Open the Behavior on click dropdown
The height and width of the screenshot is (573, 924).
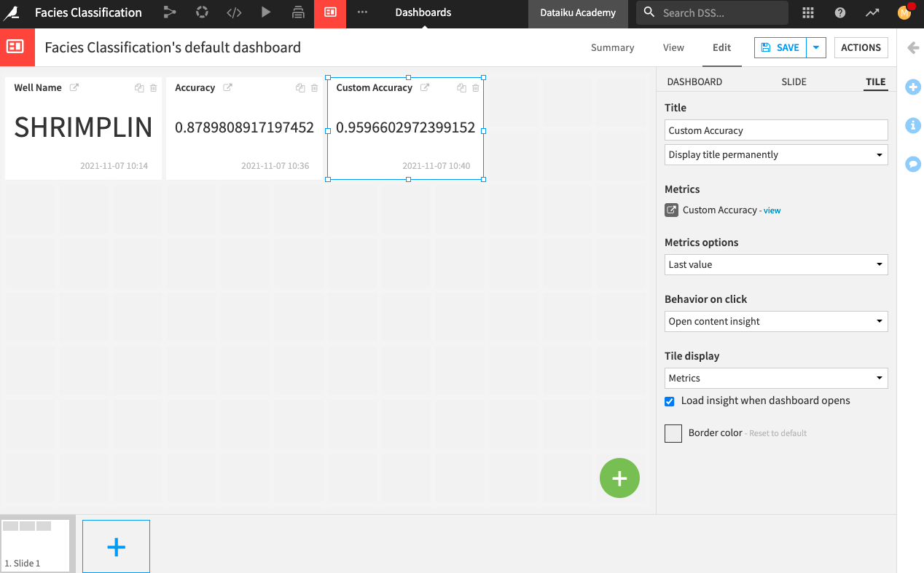pos(775,321)
